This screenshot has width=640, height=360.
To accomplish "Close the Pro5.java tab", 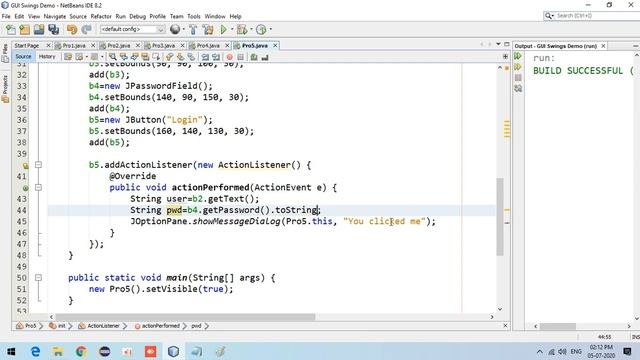I will point(275,45).
